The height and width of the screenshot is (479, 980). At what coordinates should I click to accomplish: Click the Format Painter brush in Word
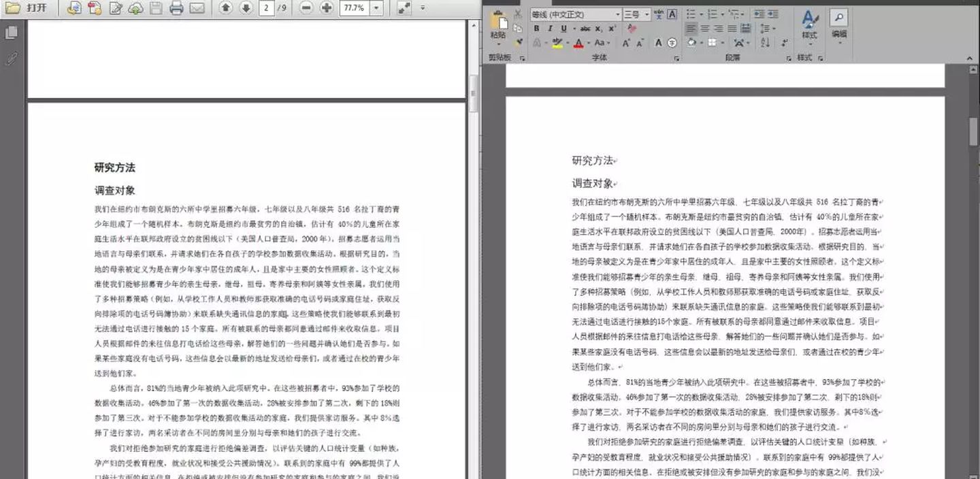519,42
